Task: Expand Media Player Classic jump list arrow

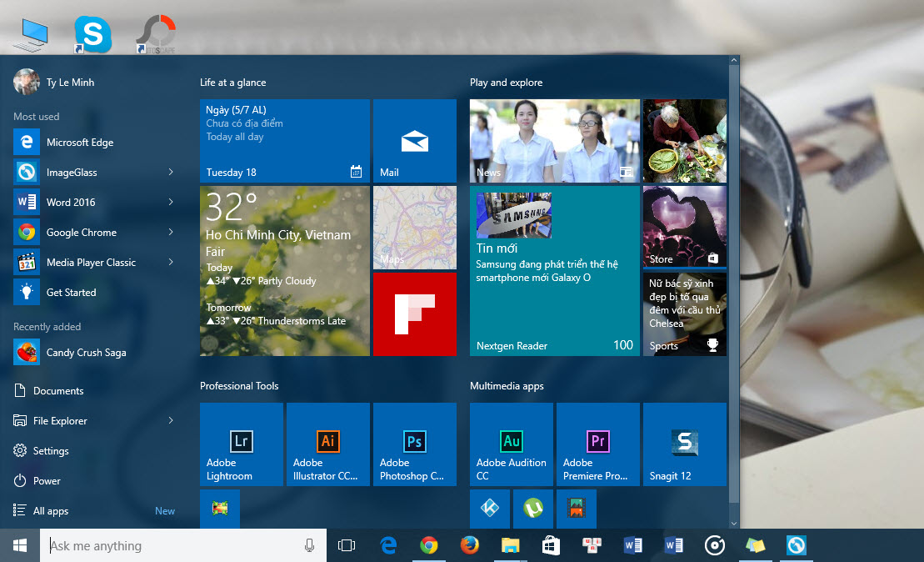Action: [171, 262]
